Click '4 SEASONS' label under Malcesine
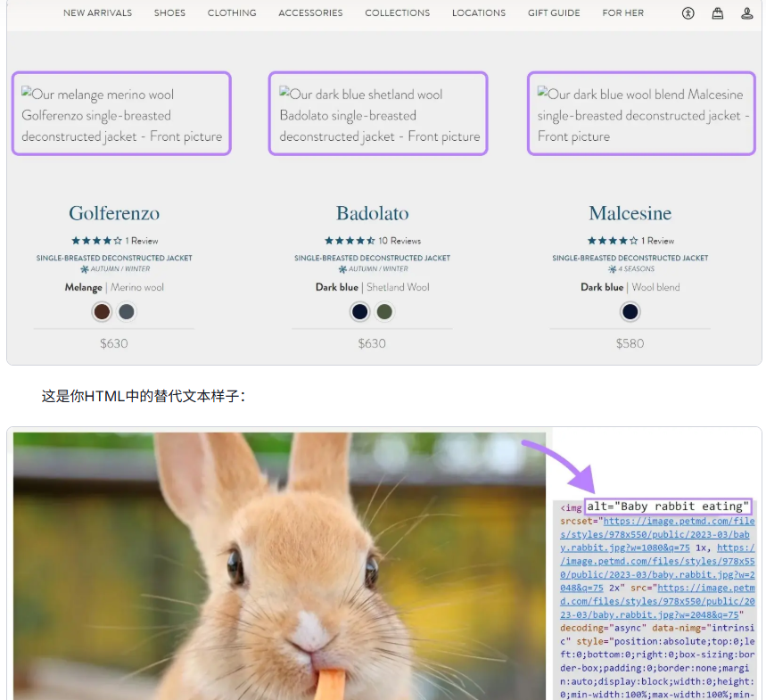Screen dimensions: 766x700 click(x=631, y=269)
